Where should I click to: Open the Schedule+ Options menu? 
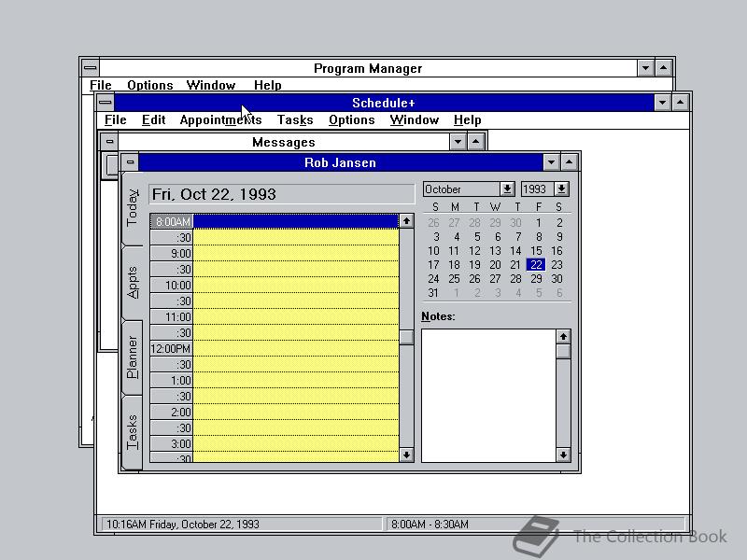tap(352, 120)
